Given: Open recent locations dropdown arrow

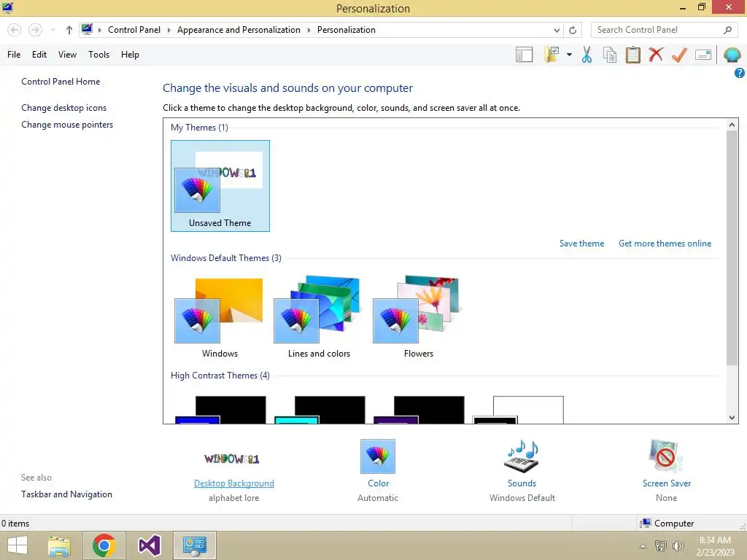Looking at the screenshot, I should tap(53, 30).
